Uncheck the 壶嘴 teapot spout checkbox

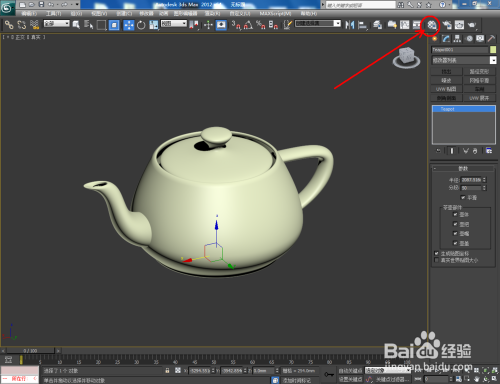click(x=455, y=233)
